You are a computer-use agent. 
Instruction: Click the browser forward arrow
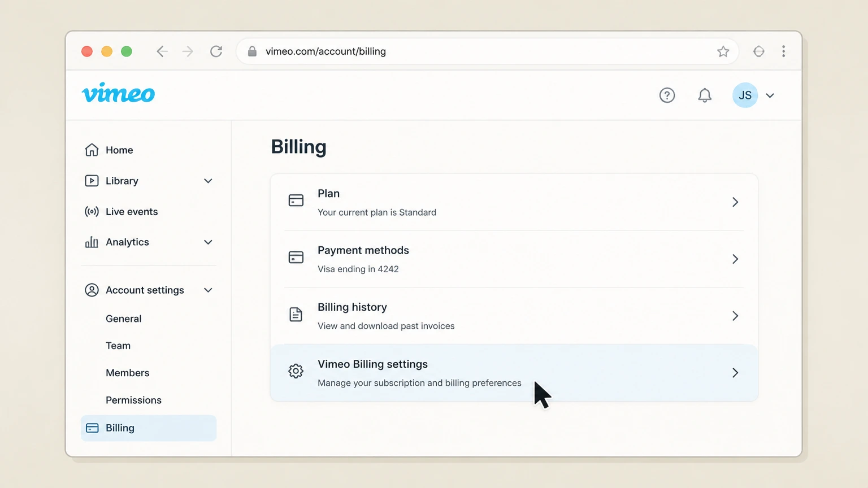[x=188, y=51]
